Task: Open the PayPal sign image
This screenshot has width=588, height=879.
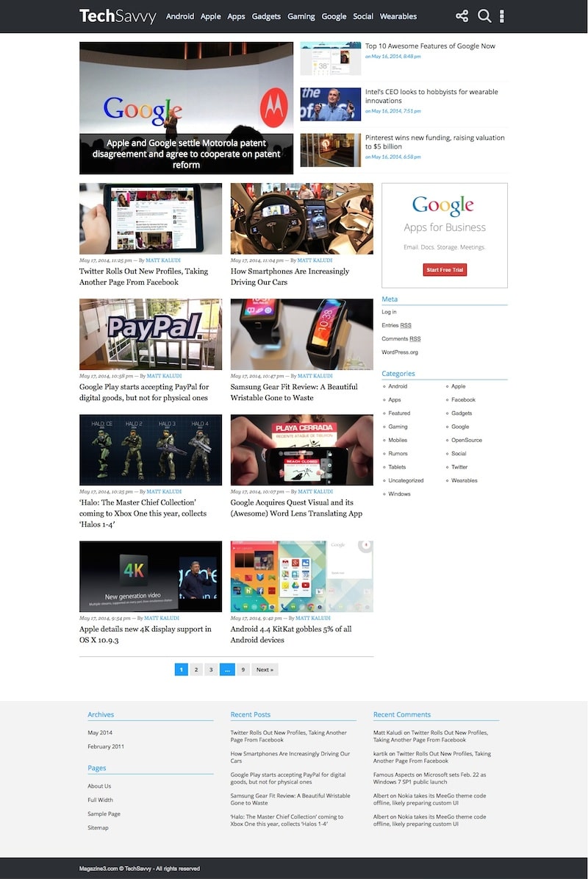Action: click(x=151, y=334)
